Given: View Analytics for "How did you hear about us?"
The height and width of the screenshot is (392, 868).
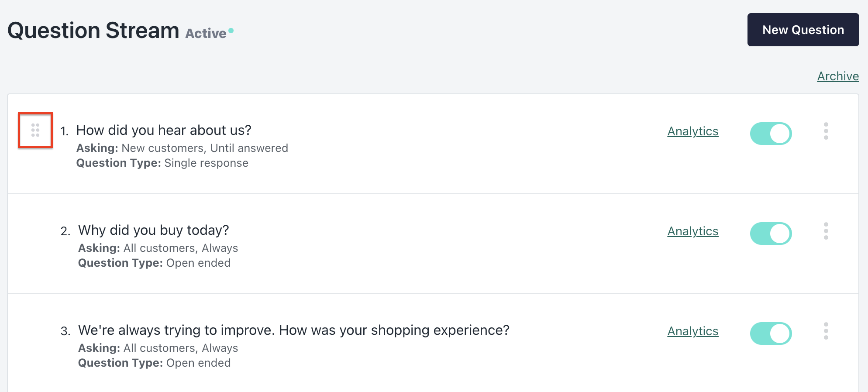Looking at the screenshot, I should 692,131.
